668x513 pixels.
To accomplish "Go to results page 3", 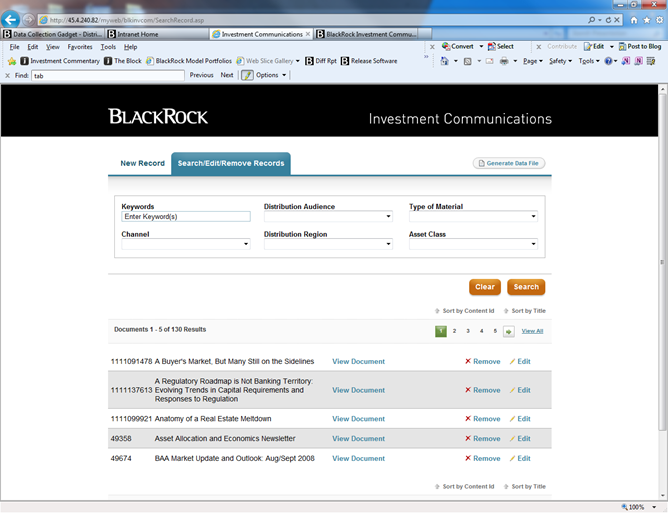I will pyautogui.click(x=468, y=331).
